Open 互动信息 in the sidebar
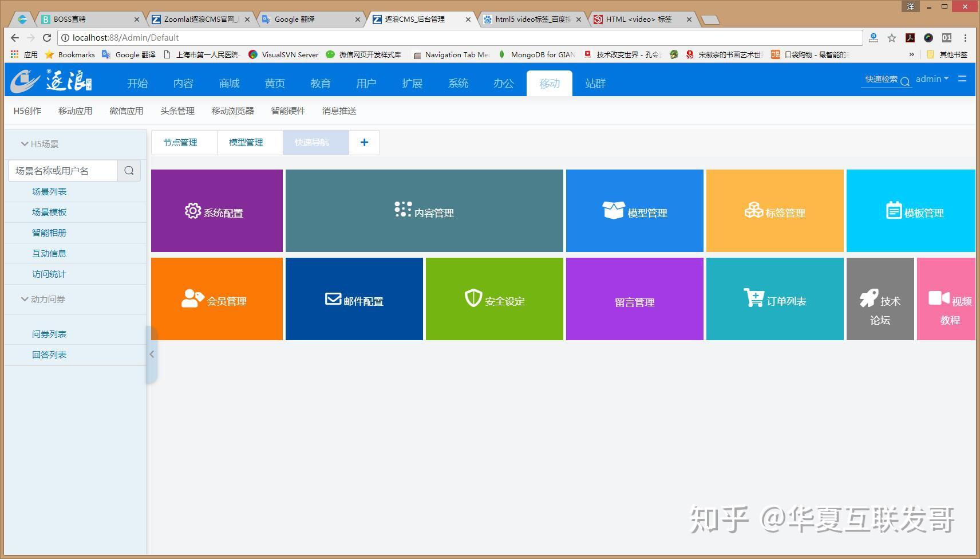Screen dimensions: 980x559 (x=49, y=254)
